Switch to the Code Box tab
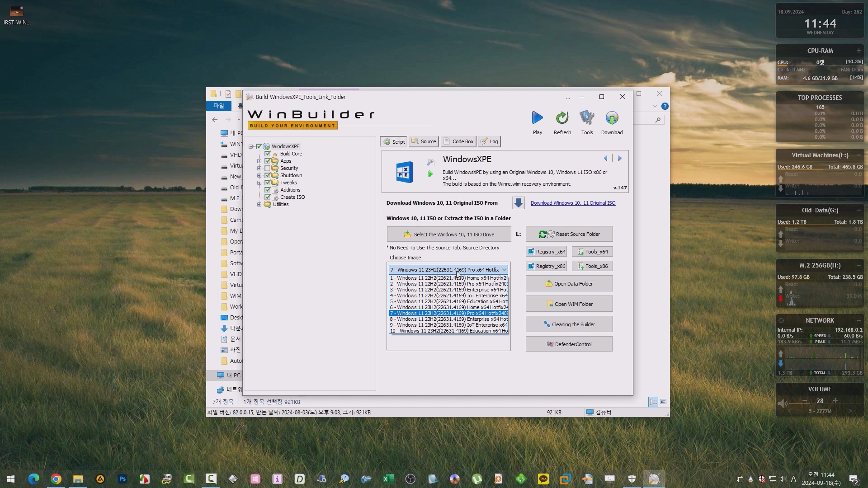The image size is (868, 488). (458, 141)
